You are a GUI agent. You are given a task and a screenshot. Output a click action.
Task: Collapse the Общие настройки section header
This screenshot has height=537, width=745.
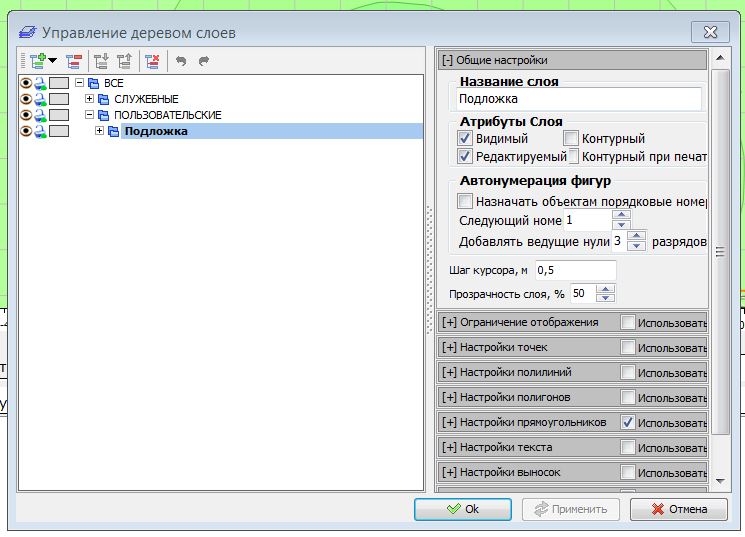click(x=449, y=60)
